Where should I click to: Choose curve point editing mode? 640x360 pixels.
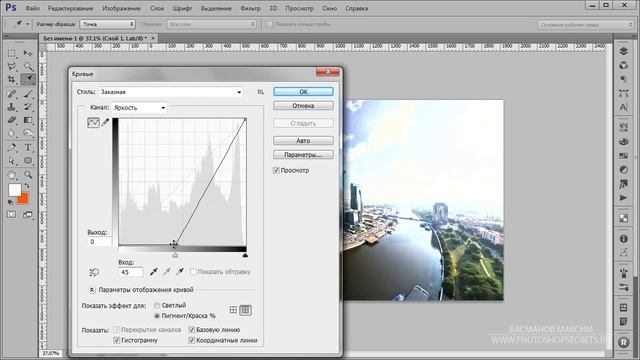point(93,122)
